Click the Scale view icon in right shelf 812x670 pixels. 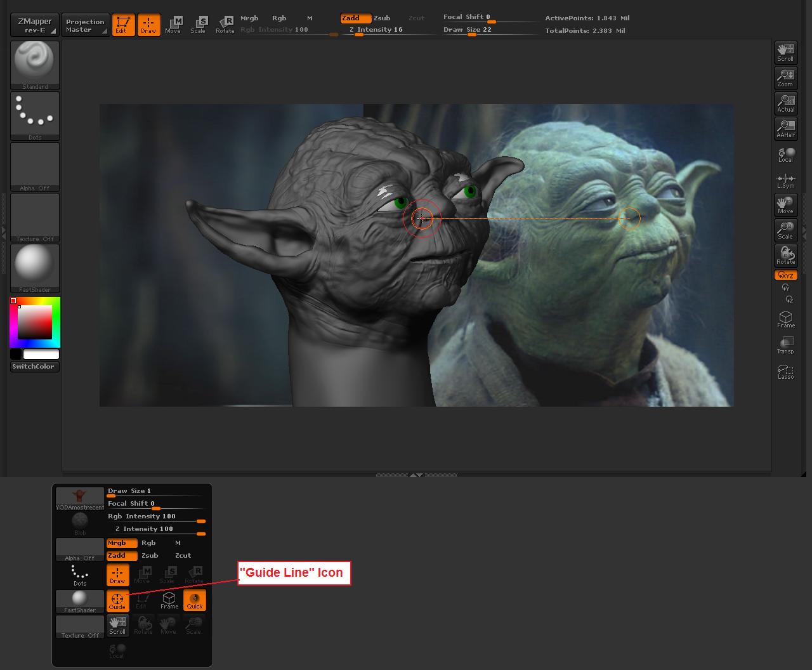785,230
